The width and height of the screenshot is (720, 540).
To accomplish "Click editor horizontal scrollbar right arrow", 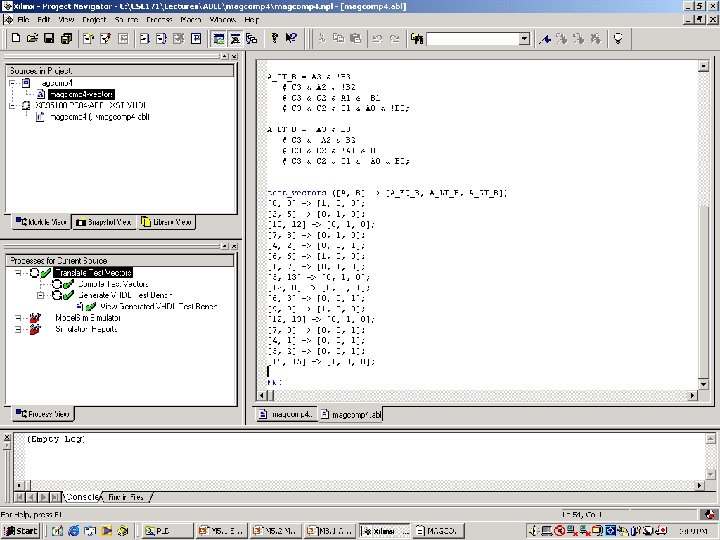I will tap(692, 395).
